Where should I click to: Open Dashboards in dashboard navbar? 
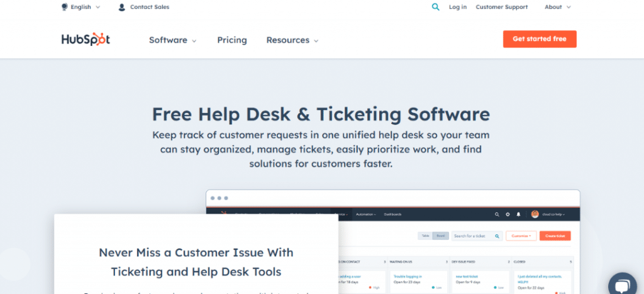[392, 214]
